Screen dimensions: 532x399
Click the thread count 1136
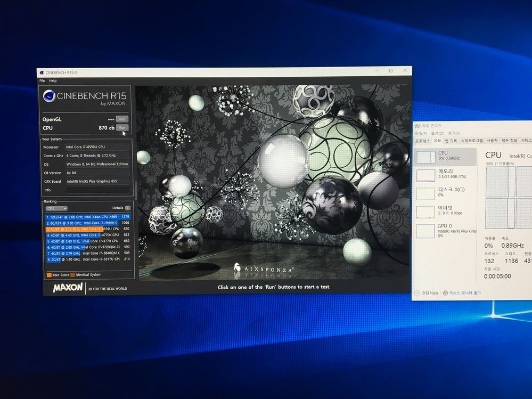point(511,261)
